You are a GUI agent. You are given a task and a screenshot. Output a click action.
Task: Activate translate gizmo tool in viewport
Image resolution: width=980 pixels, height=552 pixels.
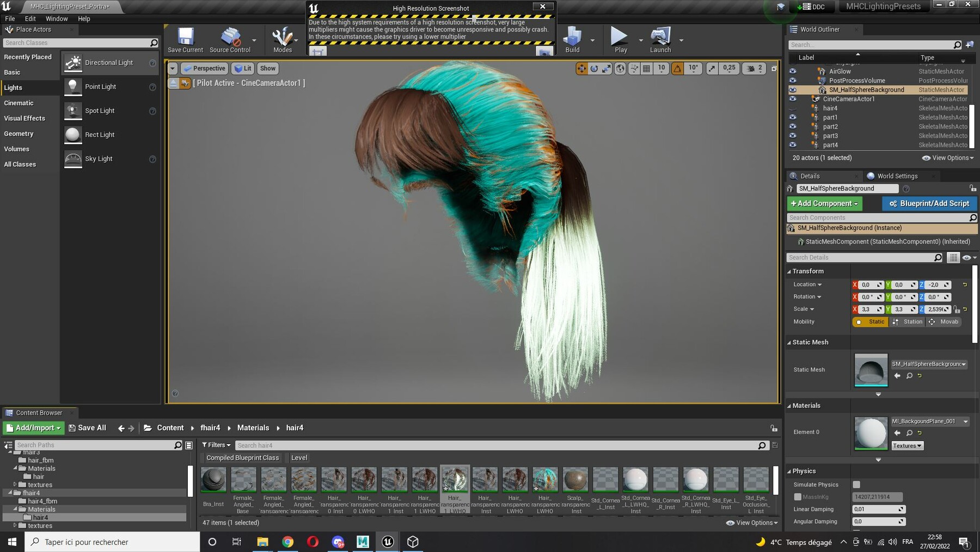(581, 68)
